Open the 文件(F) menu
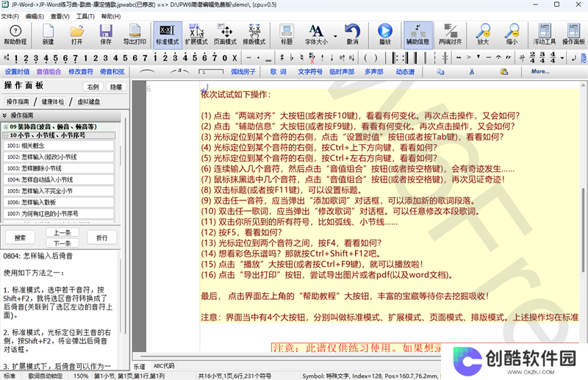This screenshot has height=380, width=588. (x=10, y=16)
